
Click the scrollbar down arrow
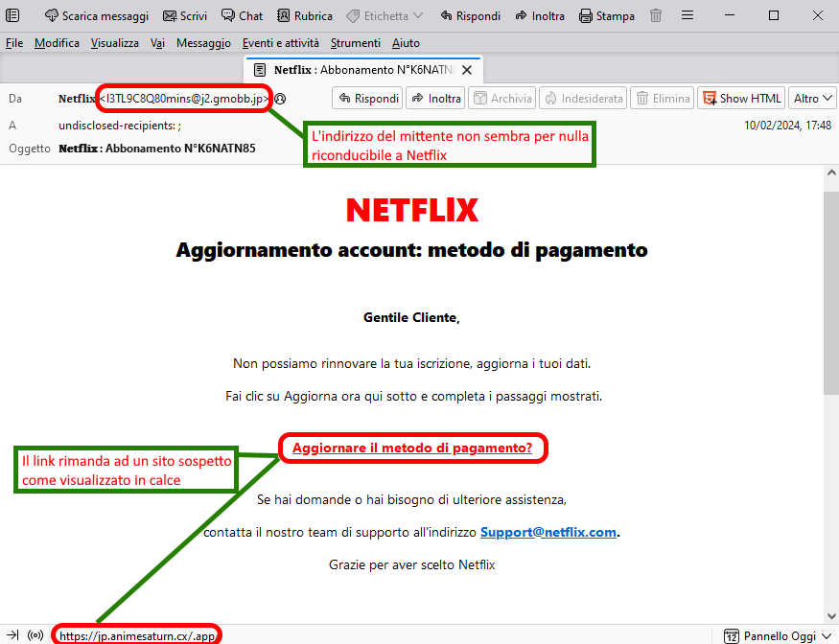coord(831,616)
